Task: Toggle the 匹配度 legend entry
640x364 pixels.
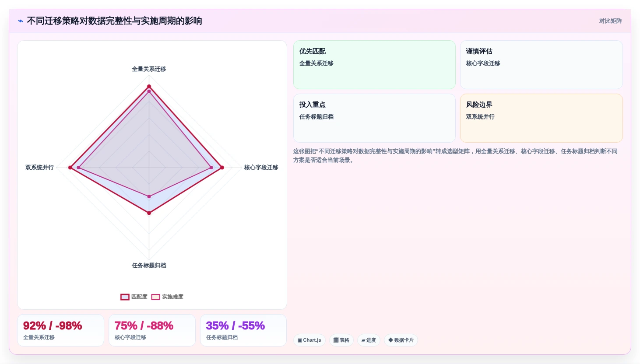Action: 134,297
